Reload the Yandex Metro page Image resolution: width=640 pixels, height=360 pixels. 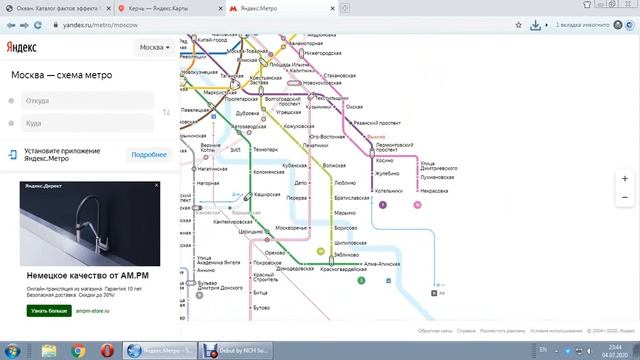38,25
